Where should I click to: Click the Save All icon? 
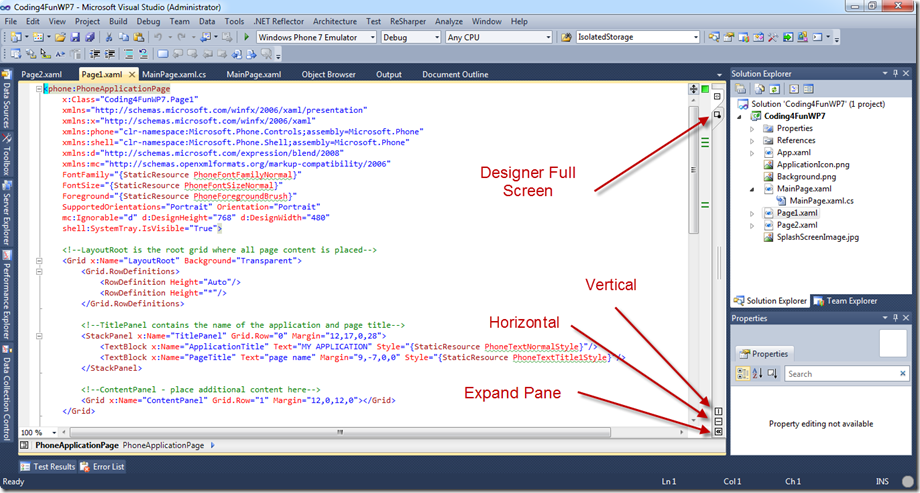(x=90, y=37)
